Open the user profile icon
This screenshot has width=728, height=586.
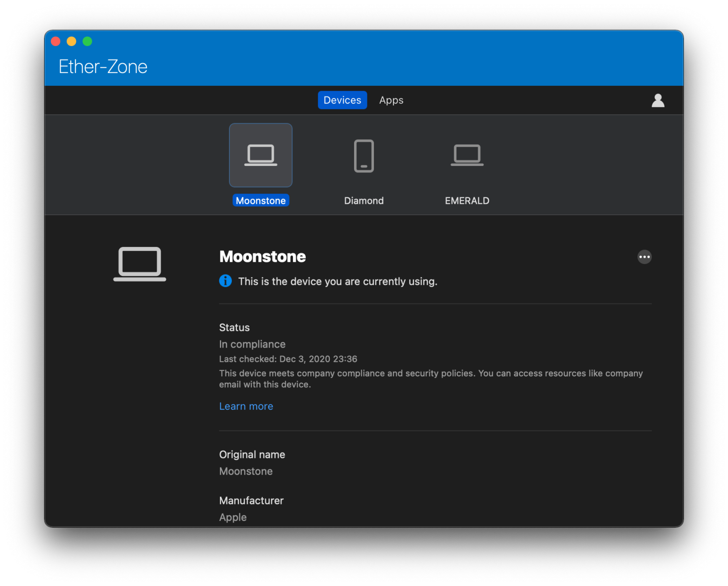(658, 100)
